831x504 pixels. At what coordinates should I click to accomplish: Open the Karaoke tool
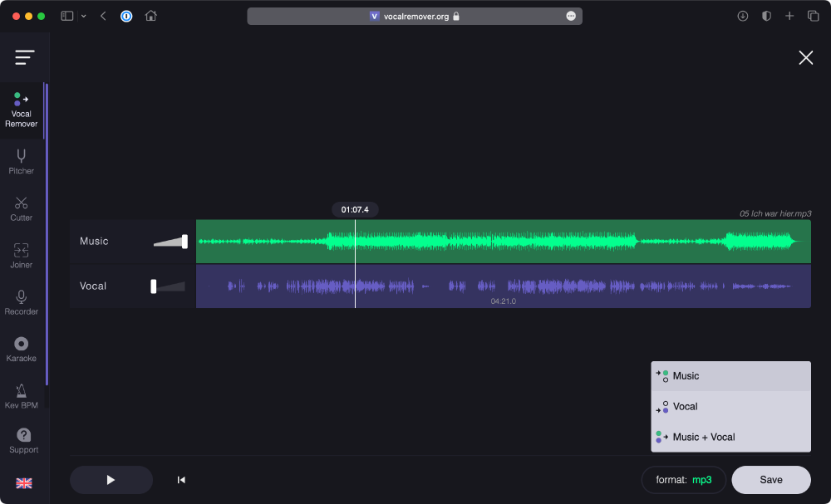22,350
